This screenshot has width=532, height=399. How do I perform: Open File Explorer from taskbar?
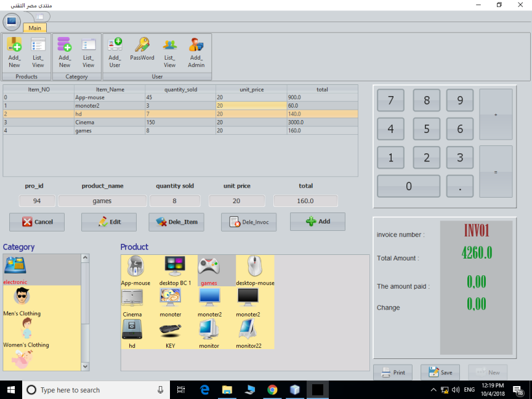point(227,390)
